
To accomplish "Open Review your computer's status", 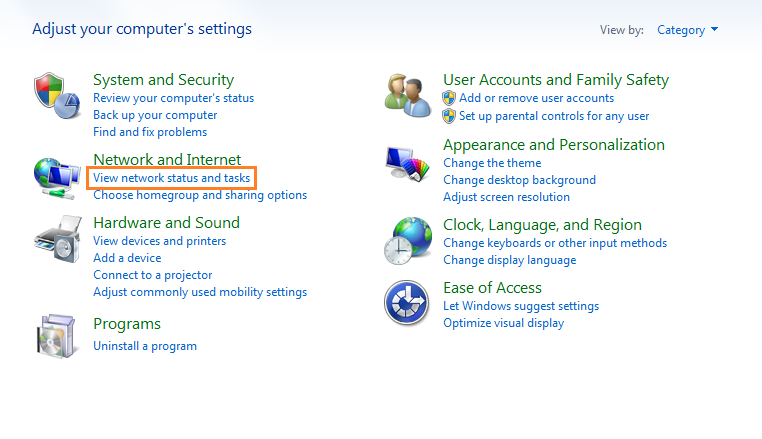I will click(x=173, y=98).
